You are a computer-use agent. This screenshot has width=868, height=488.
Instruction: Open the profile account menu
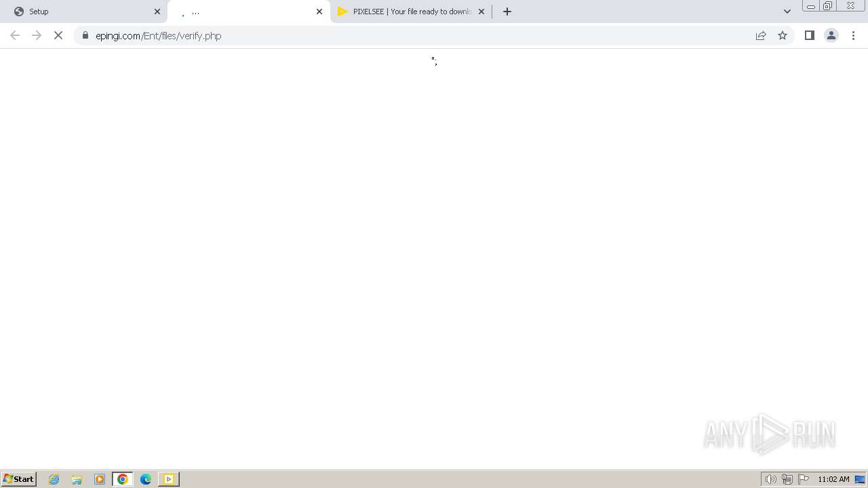[x=831, y=35]
